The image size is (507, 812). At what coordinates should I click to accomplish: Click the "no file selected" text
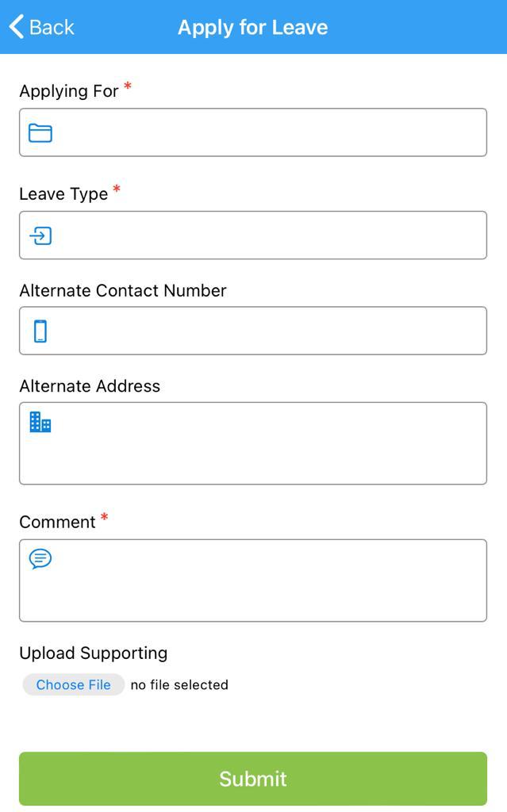(179, 685)
